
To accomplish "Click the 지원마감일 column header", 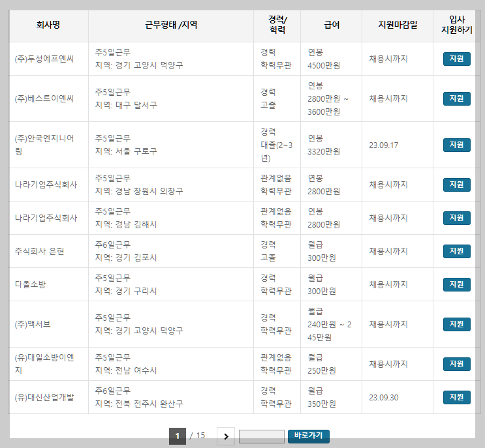I will pyautogui.click(x=398, y=25).
